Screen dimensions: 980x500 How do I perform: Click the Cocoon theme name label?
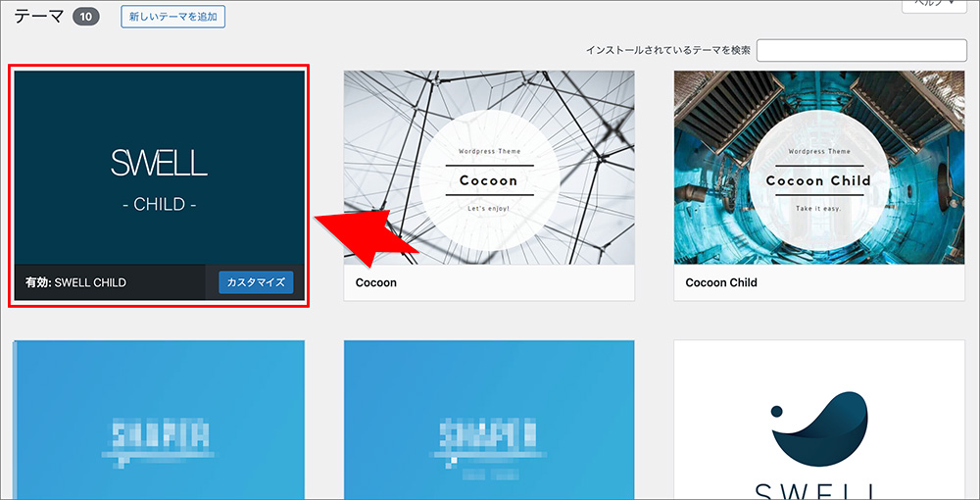coord(376,282)
